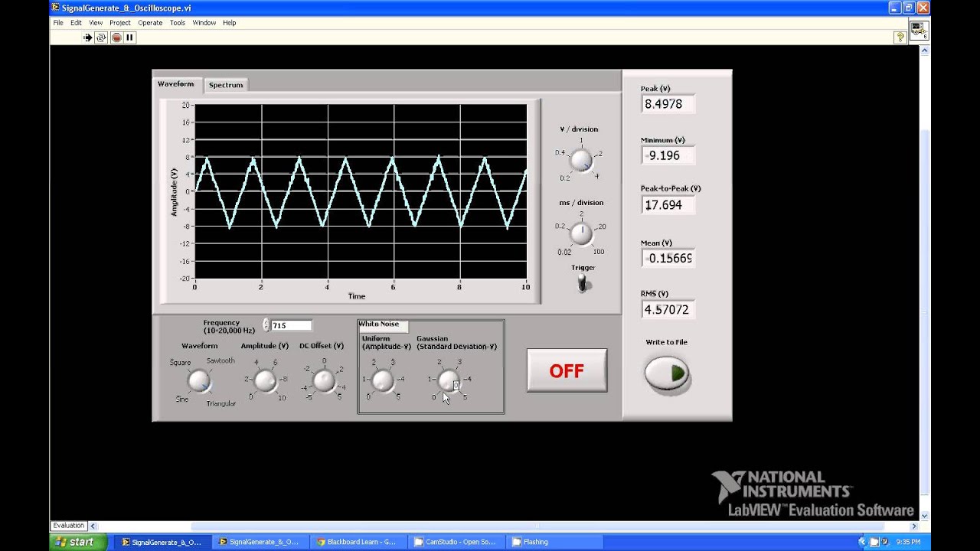
Task: Click the red Abort Execution icon
Action: [x=116, y=37]
